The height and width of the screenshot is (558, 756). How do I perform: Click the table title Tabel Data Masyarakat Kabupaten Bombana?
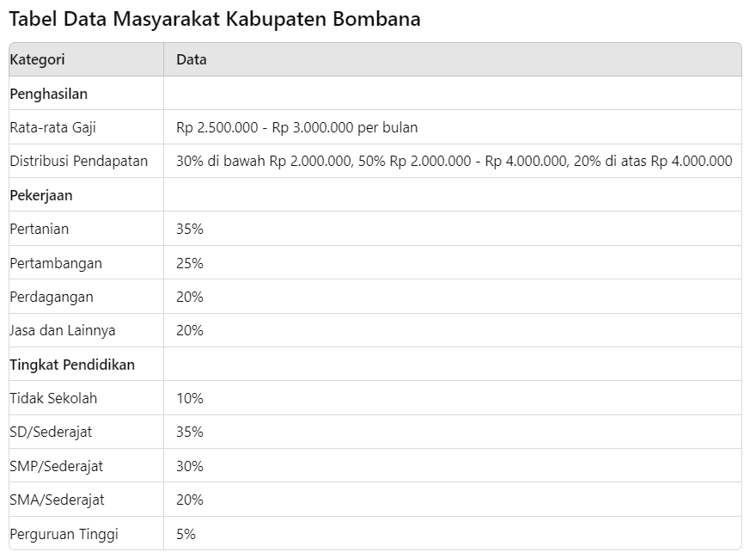[215, 19]
